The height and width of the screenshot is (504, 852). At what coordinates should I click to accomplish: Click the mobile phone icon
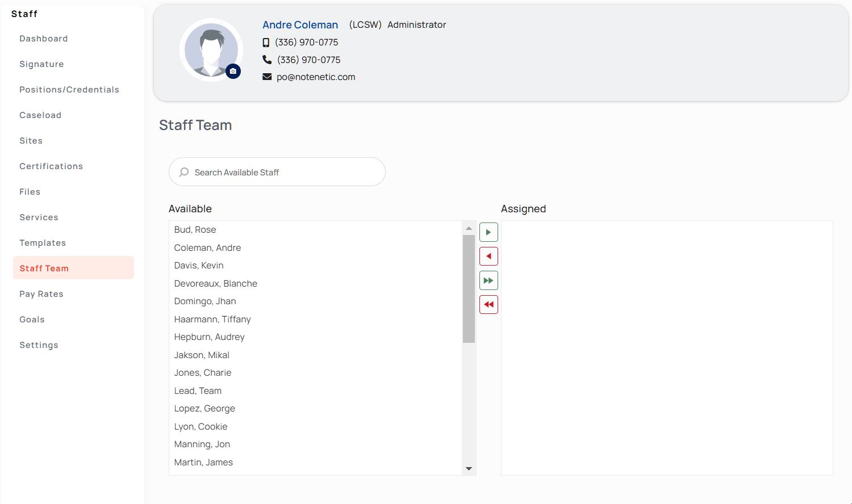coord(266,43)
